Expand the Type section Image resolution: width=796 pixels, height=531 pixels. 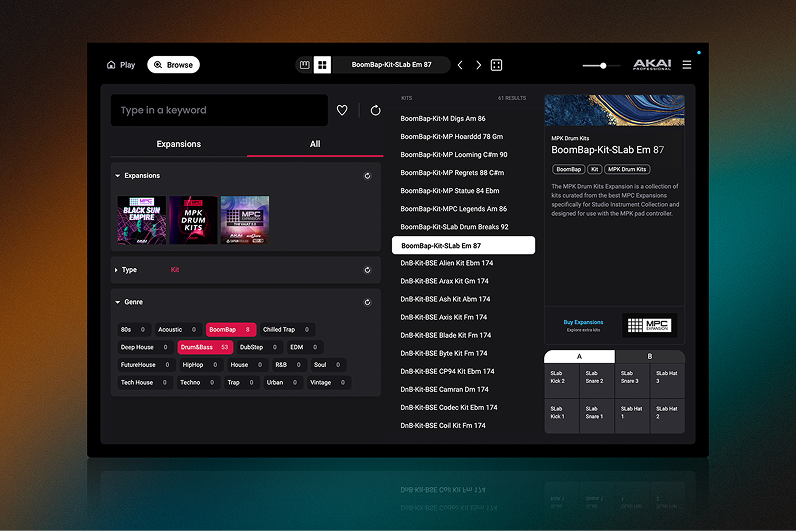tap(117, 270)
